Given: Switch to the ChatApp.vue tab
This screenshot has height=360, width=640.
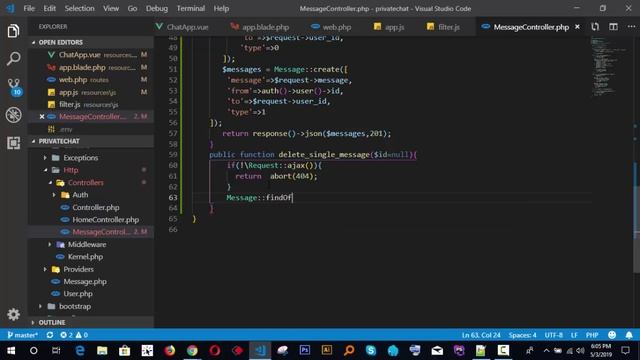Looking at the screenshot, I should click(182, 27).
